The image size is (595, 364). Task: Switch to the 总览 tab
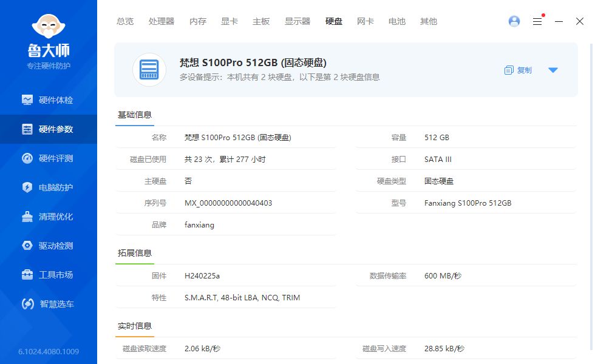click(125, 21)
